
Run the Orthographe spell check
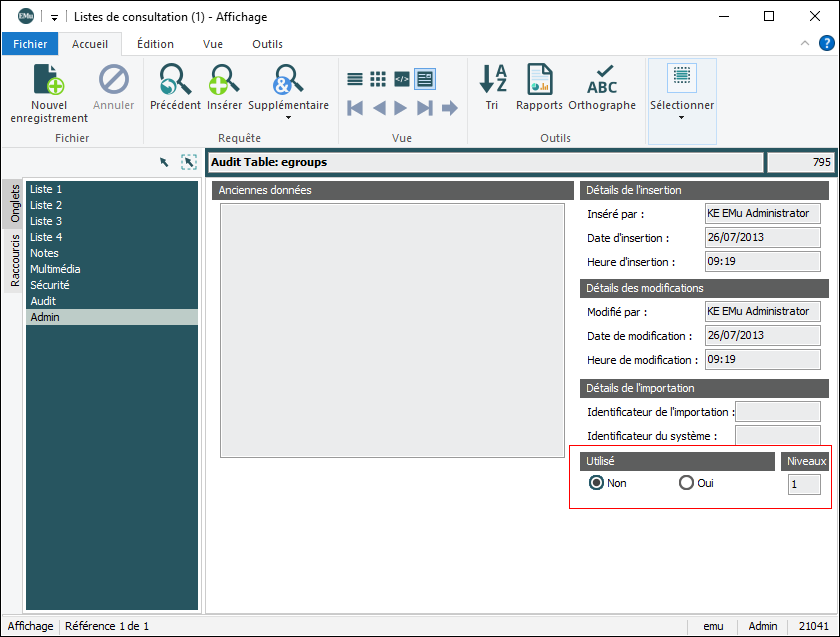click(x=602, y=80)
